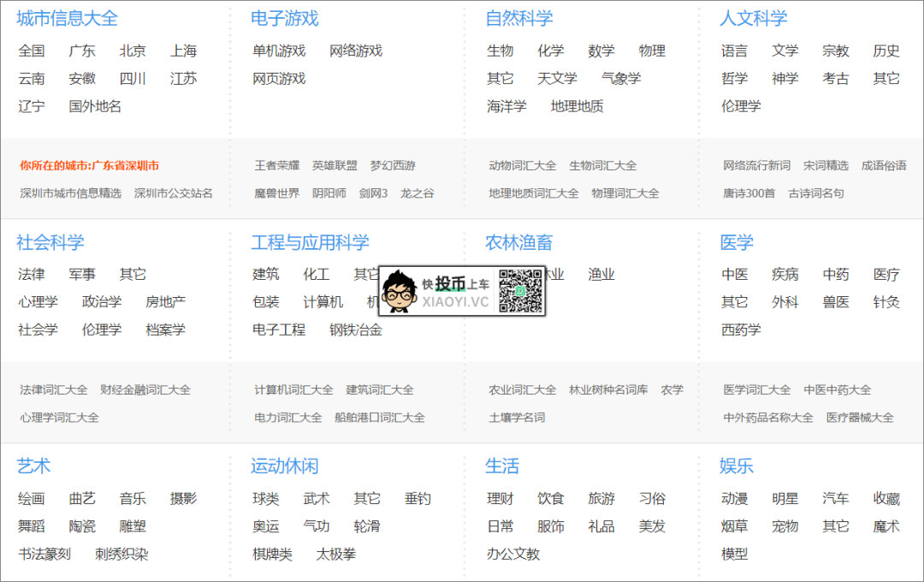The image size is (924, 582).
Task: Open the 太极拳 subcategory
Action: [336, 554]
